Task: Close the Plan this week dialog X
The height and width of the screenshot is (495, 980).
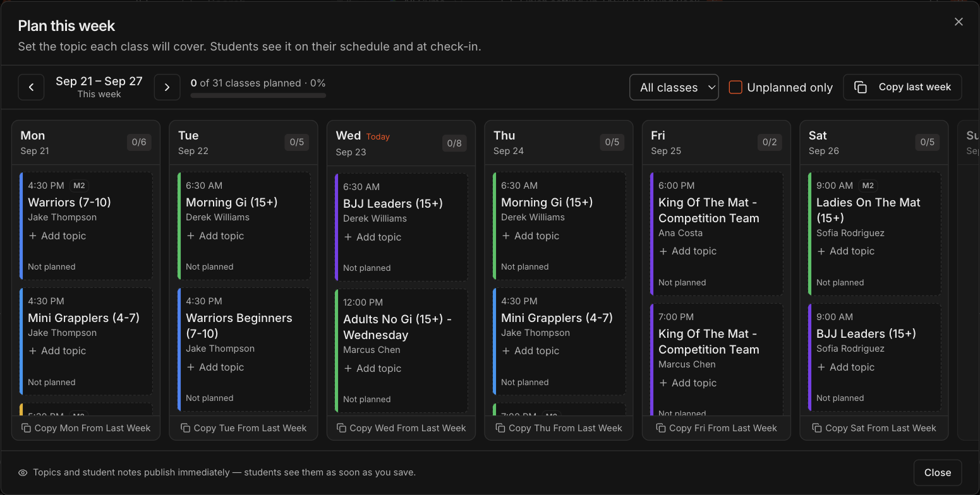Action: point(959,21)
